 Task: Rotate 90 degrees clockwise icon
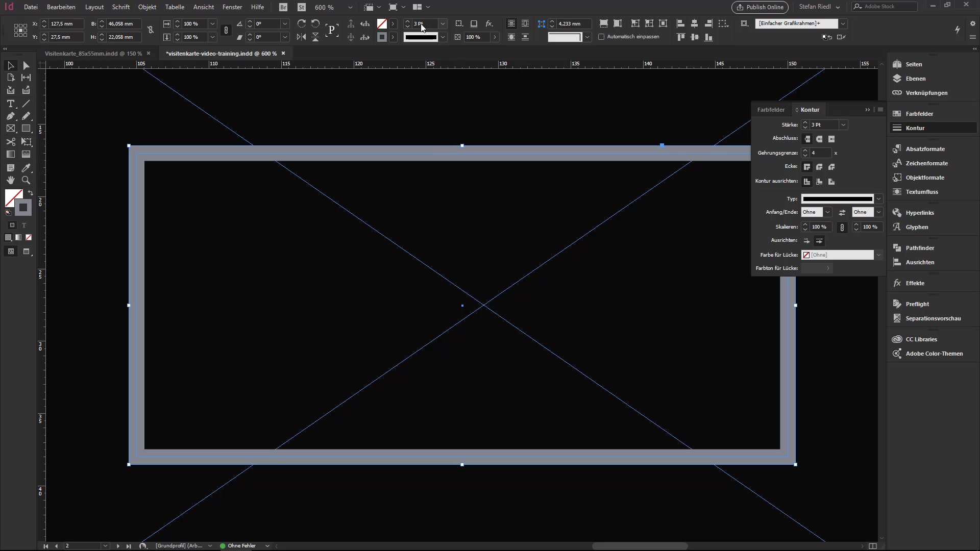(x=302, y=23)
